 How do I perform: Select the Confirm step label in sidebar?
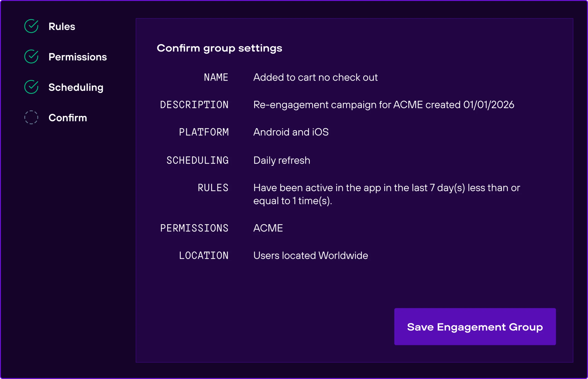(68, 118)
